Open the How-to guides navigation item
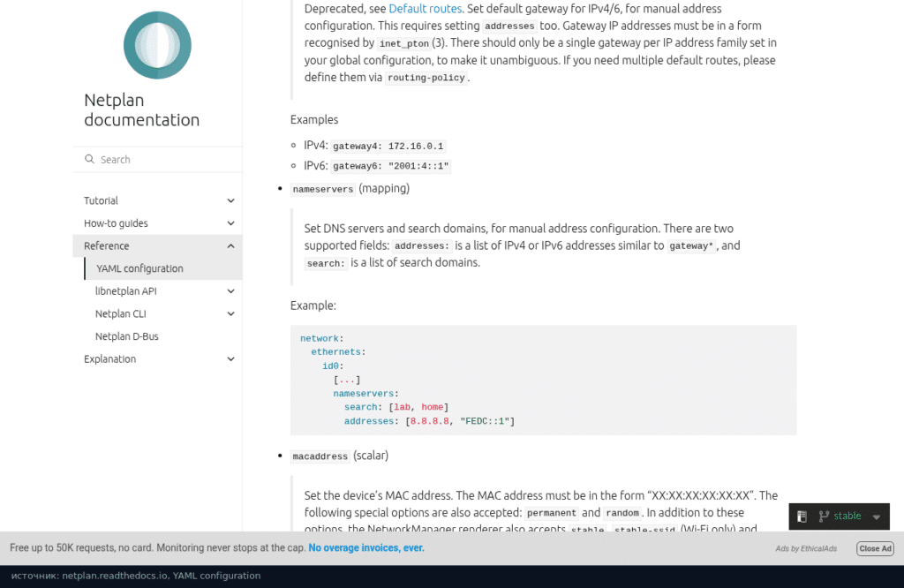 coord(116,223)
